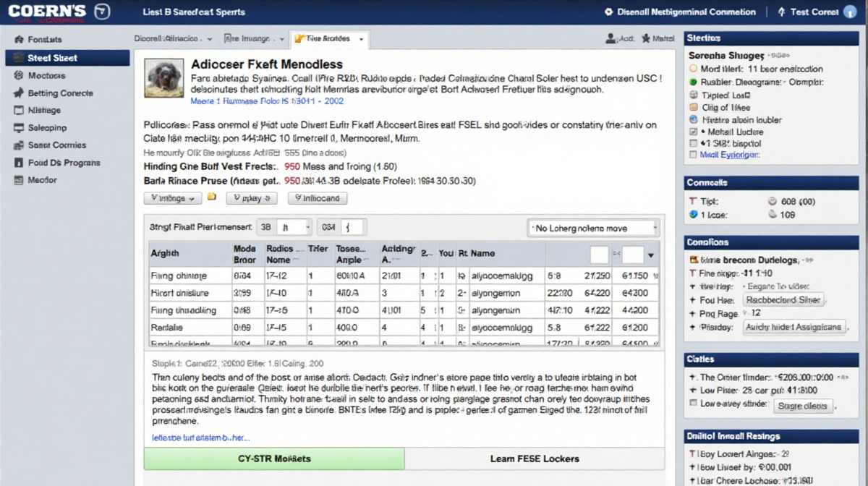Click the Learn FESE Lockers button
Viewport: 868px width, 486px height.
click(534, 459)
